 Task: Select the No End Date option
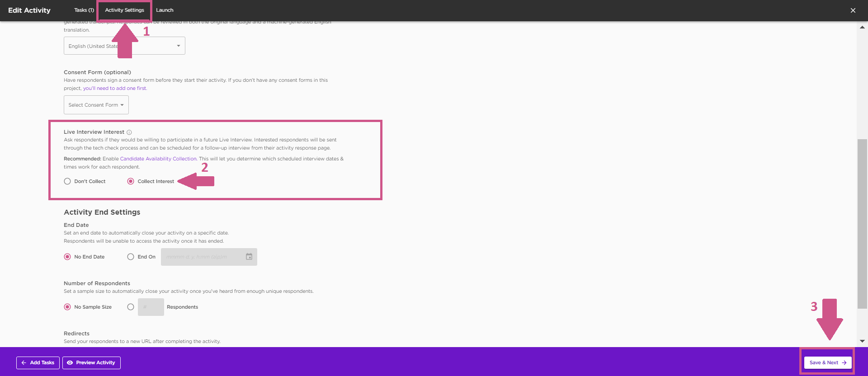67,257
